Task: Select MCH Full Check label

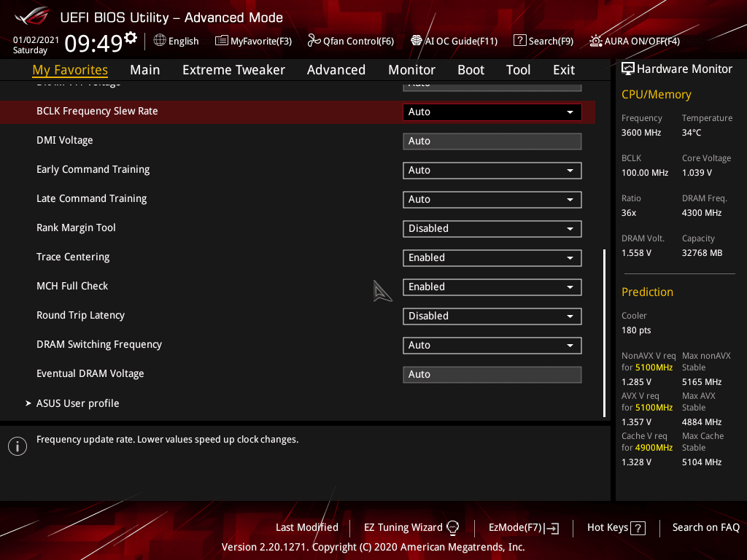Action: [72, 286]
